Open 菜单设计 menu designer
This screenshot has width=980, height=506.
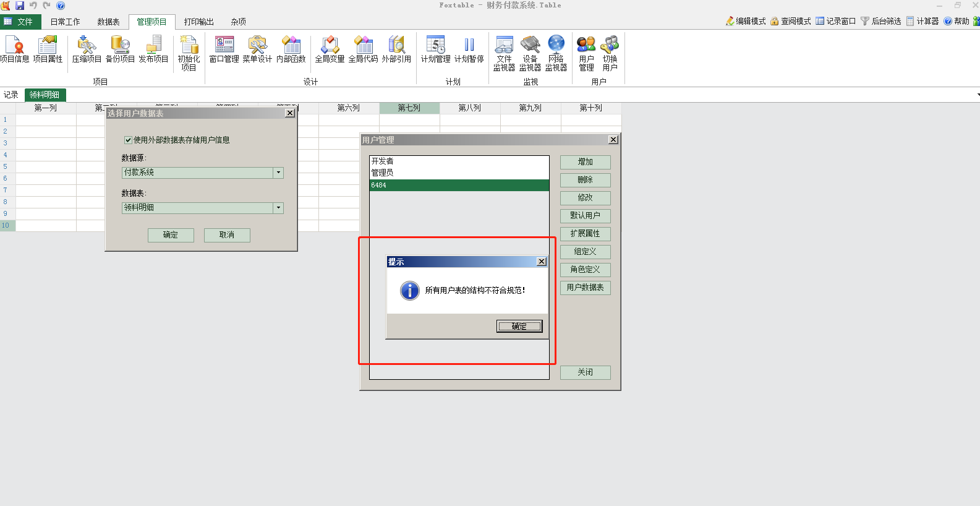(257, 49)
